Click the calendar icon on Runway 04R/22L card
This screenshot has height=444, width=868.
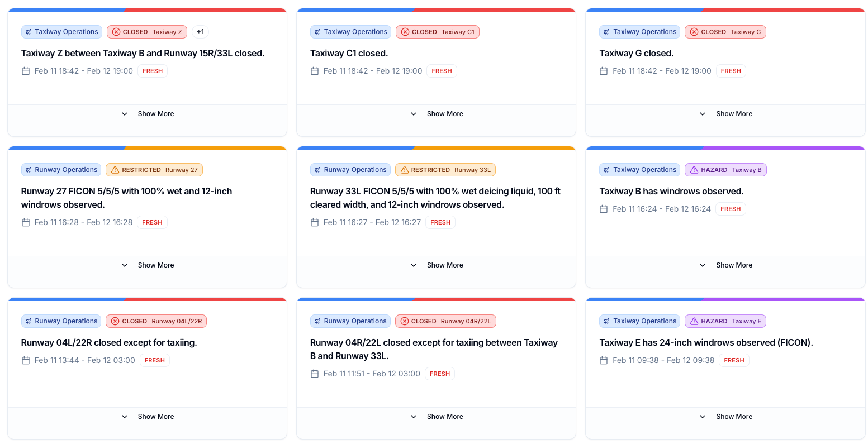pos(315,374)
